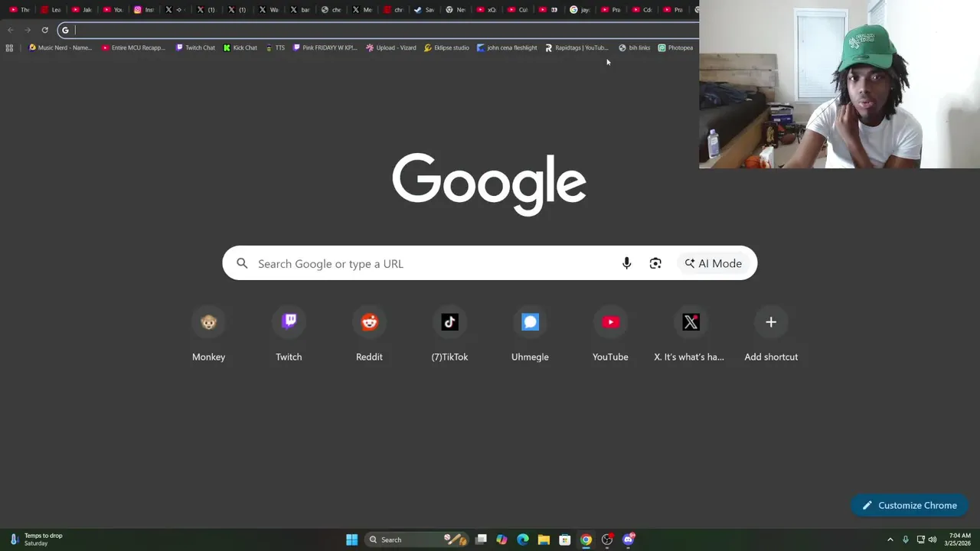Open the Monkey shortcut icon
This screenshot has height=551, width=980.
208,322
